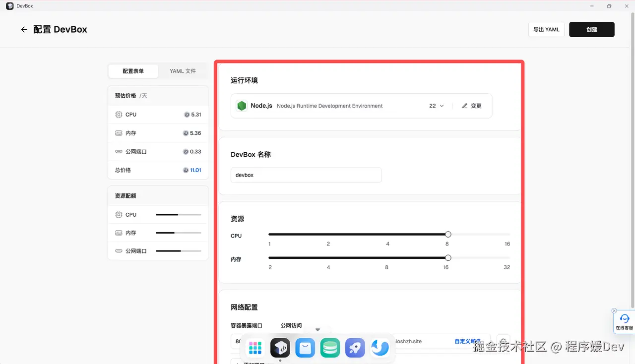Click the 内存 slider handle at 16

[448, 258]
